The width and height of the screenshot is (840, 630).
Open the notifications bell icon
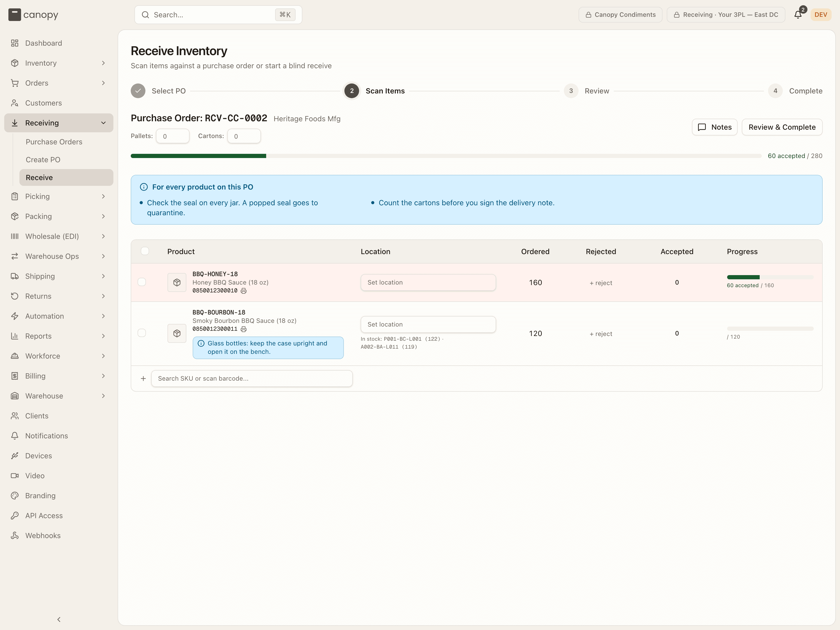coord(798,14)
